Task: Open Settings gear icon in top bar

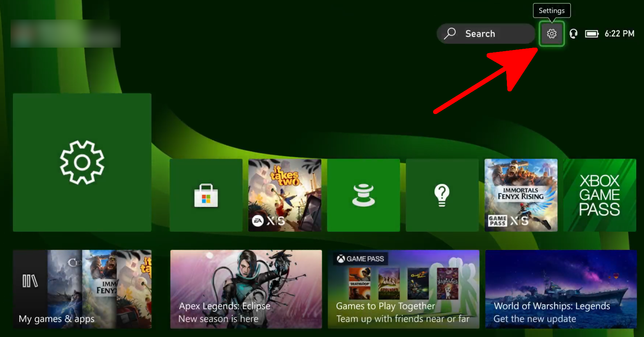Action: click(551, 34)
